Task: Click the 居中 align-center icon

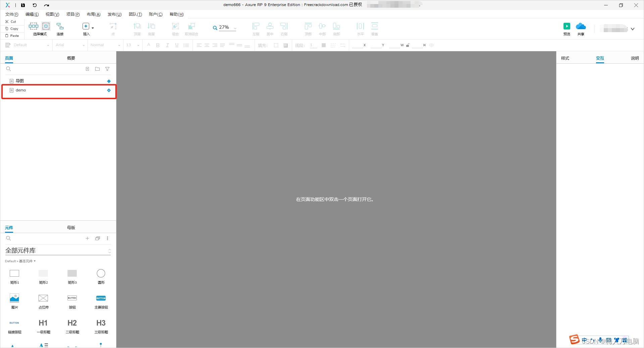Action: click(x=270, y=26)
